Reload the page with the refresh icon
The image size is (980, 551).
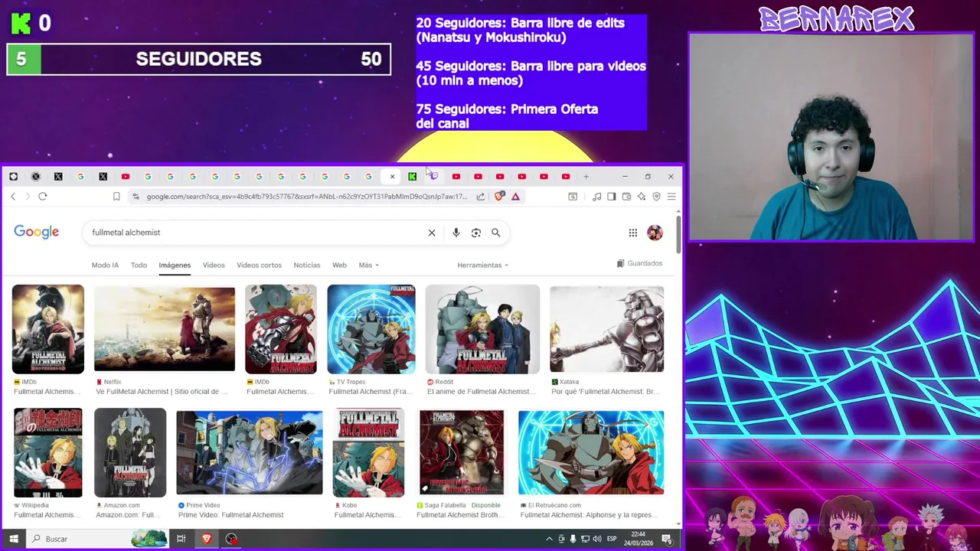(x=43, y=197)
